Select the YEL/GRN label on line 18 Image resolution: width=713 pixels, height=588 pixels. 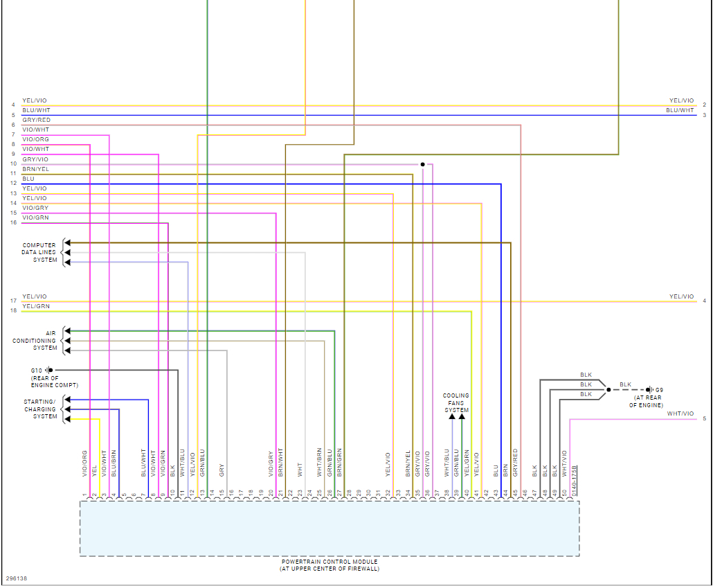click(36, 306)
